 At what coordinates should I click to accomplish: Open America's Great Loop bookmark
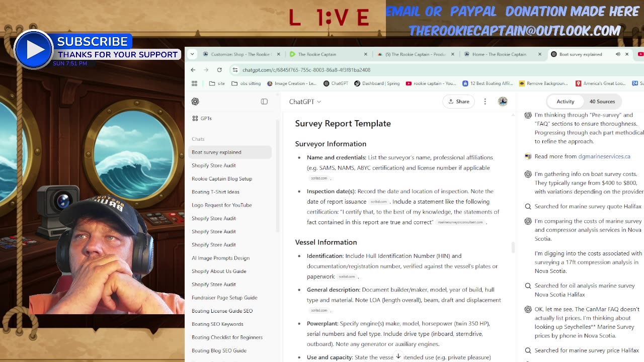point(601,83)
